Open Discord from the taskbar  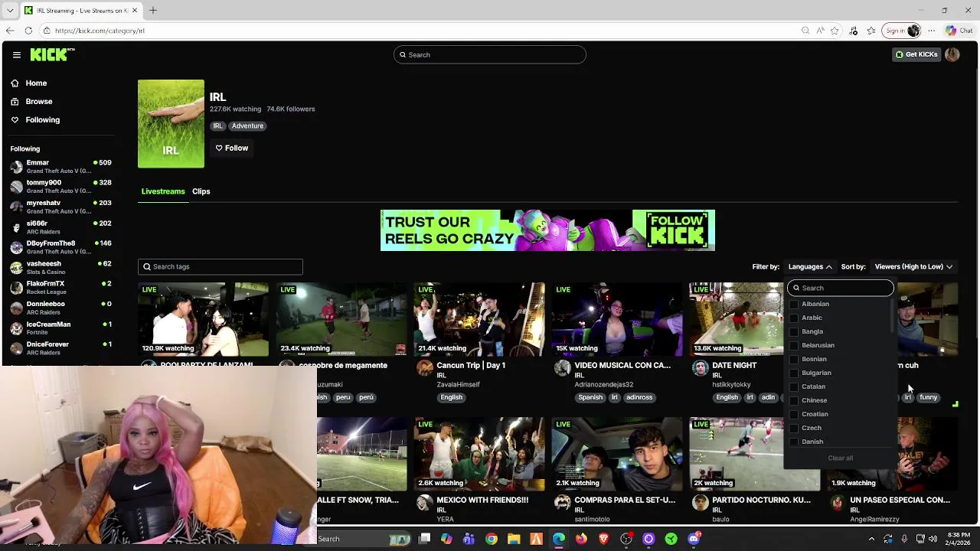(x=694, y=539)
